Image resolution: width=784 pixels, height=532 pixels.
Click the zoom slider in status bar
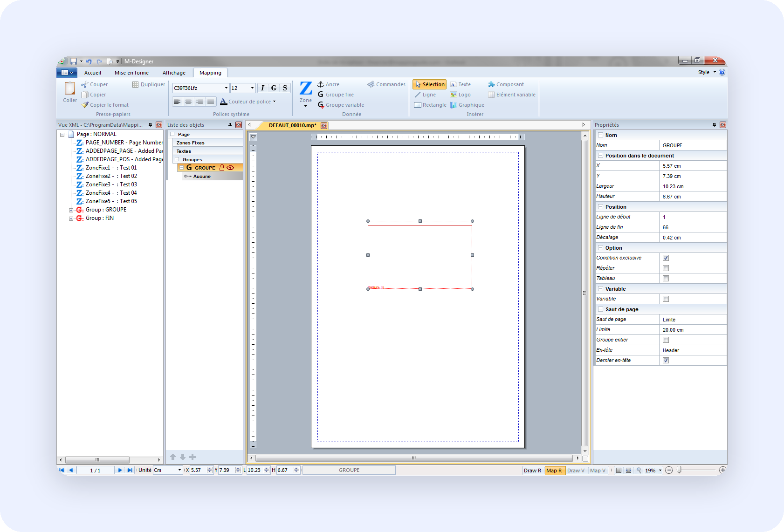coord(679,470)
